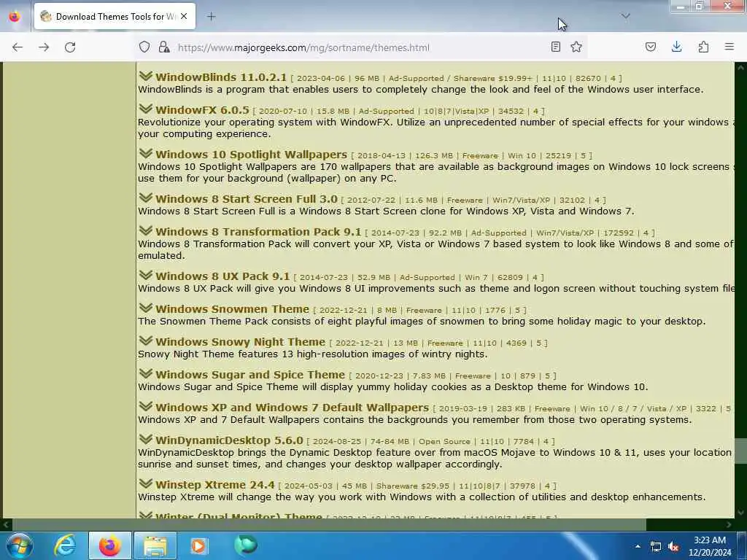Click download arrow icon beside WindowFX 6.0.5
Screen dimensions: 747x560
click(x=146, y=109)
